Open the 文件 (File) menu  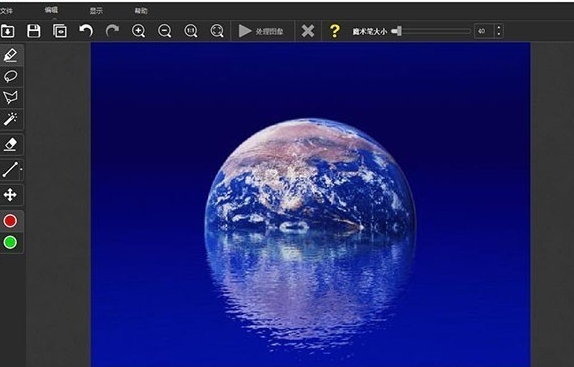click(6, 11)
